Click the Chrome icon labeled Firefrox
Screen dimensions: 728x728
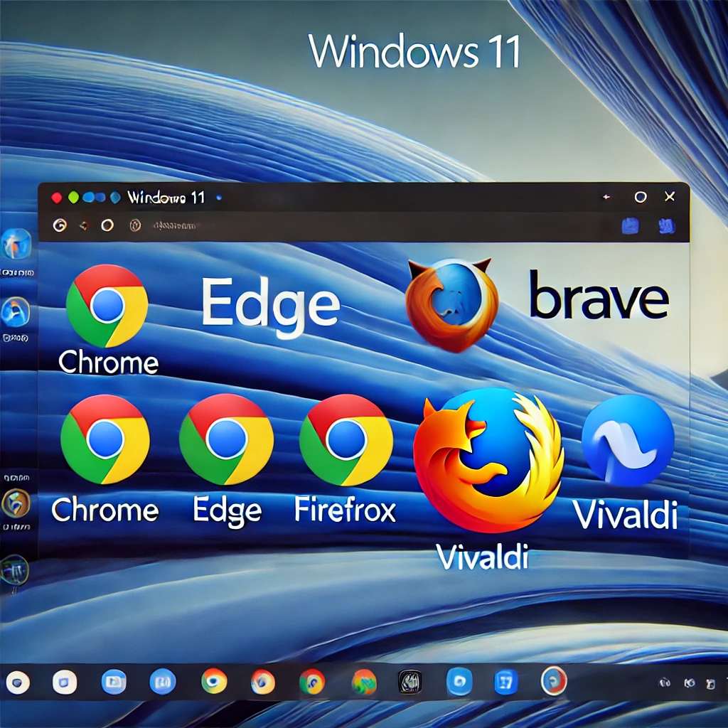[346, 440]
